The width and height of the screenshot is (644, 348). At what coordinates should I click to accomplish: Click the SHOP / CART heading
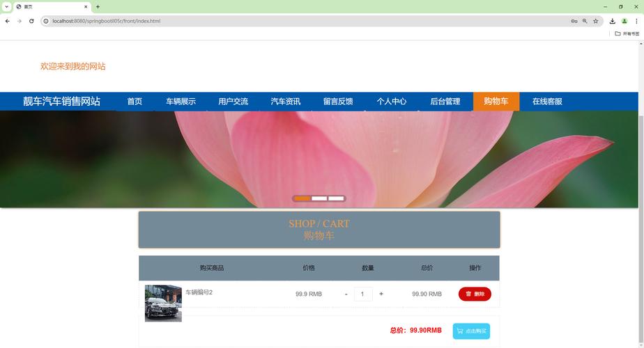[x=319, y=223]
